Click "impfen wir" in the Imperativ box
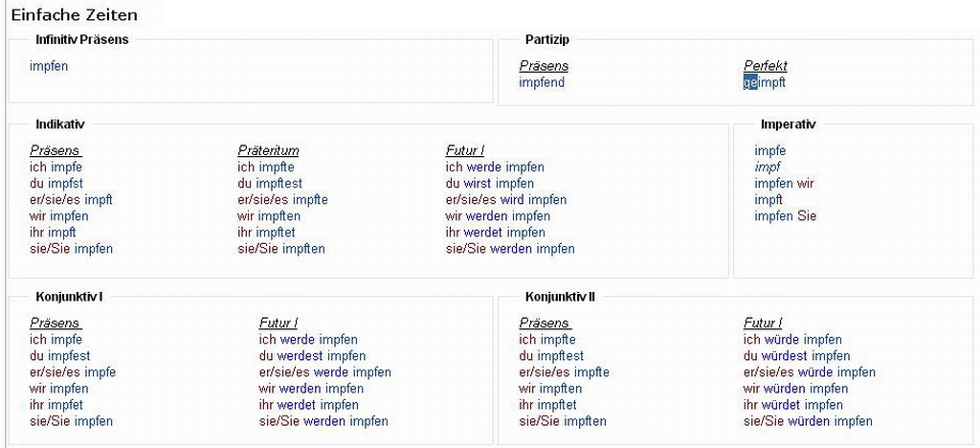980x448 pixels. pos(784,183)
